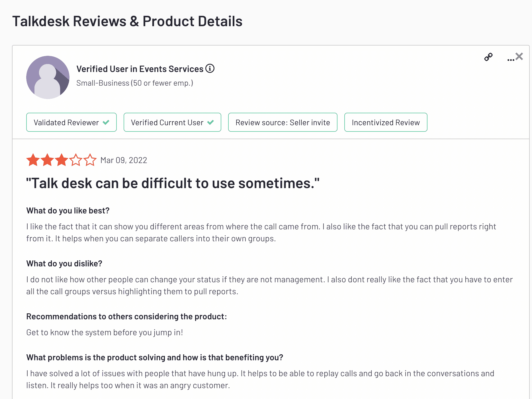Open the Verified User in Events Services name

pos(140,69)
